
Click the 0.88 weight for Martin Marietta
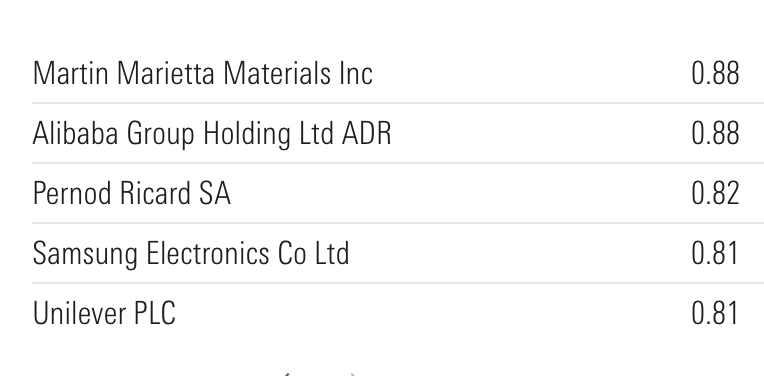pos(715,74)
